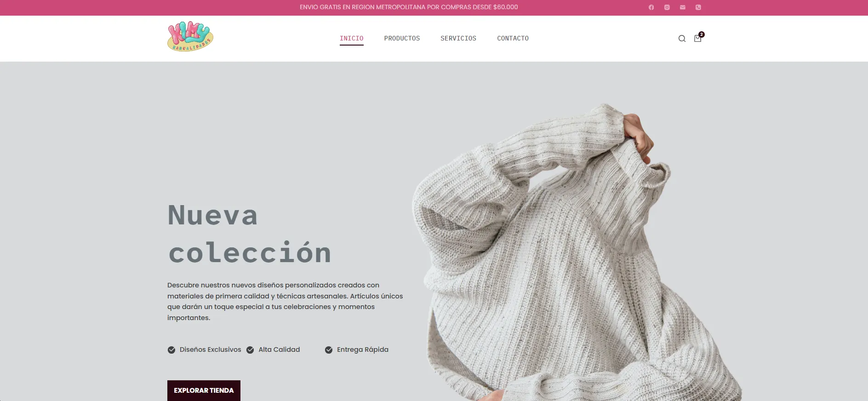The height and width of the screenshot is (401, 868).
Task: Click the Nueva colección heading
Action: coord(249,234)
